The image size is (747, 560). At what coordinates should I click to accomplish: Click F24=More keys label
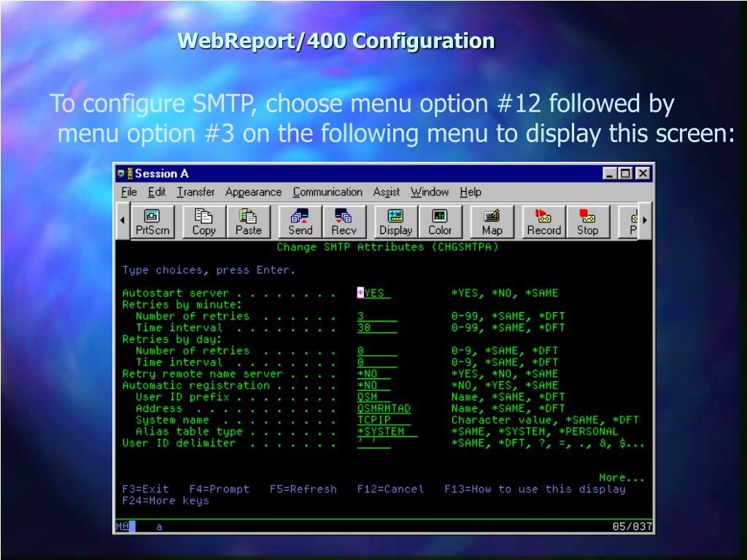[x=166, y=501]
